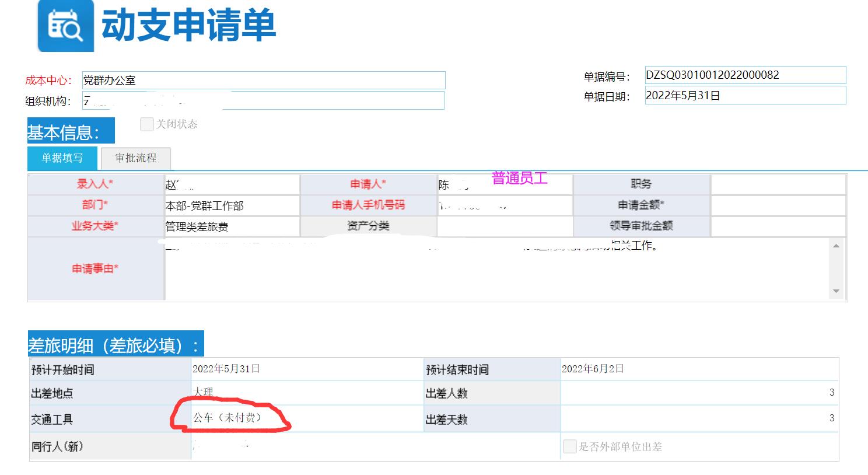This screenshot has height=475, width=868.
Task: Click the 出差地点 field 大理
Action: (x=307, y=393)
